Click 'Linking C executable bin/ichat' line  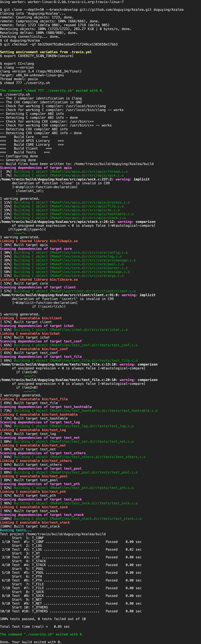pyautogui.click(x=30, y=334)
